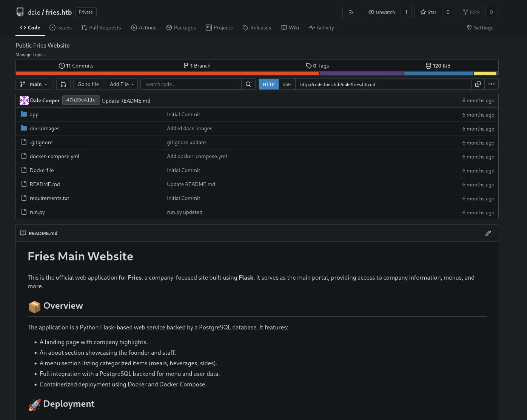Click the orange language statistics bar
The height and width of the screenshot is (420, 527).
(168, 73)
